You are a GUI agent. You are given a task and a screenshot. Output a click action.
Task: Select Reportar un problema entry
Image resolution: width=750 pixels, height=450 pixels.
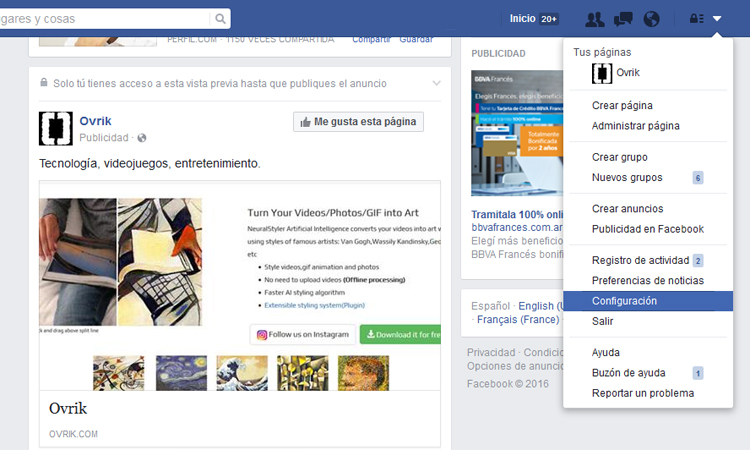click(x=642, y=393)
